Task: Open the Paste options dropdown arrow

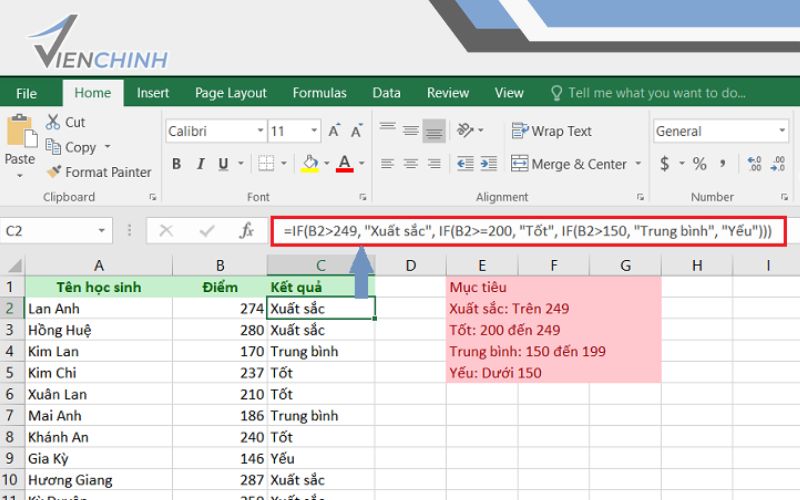Action: coord(20,176)
